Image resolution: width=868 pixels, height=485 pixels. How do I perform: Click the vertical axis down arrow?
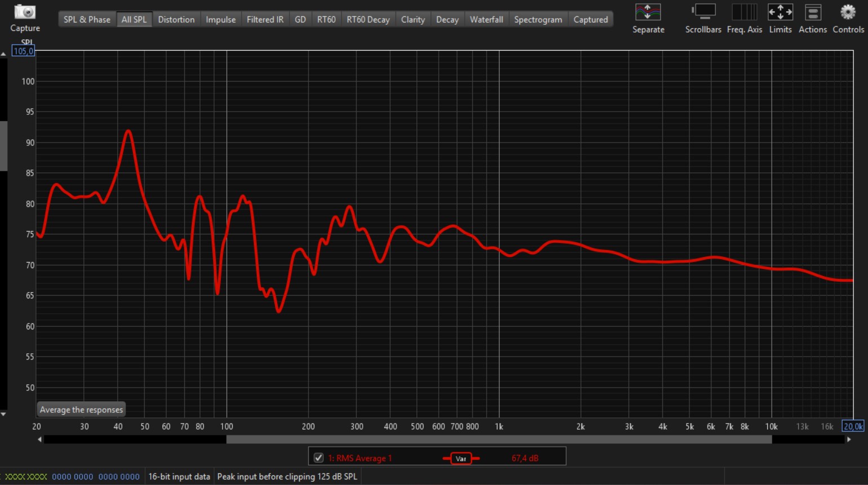[x=3, y=414]
